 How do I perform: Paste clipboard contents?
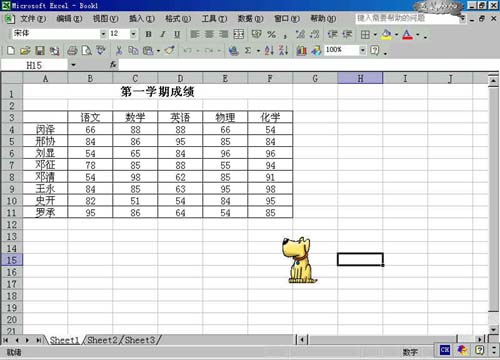(148, 50)
